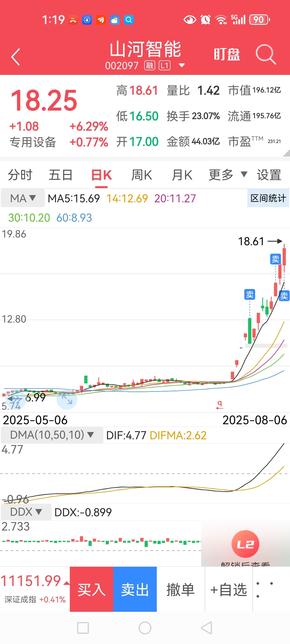Tap 市盈TTM 231.21 value
Viewport: 290px width, 644px height.
click(254, 141)
